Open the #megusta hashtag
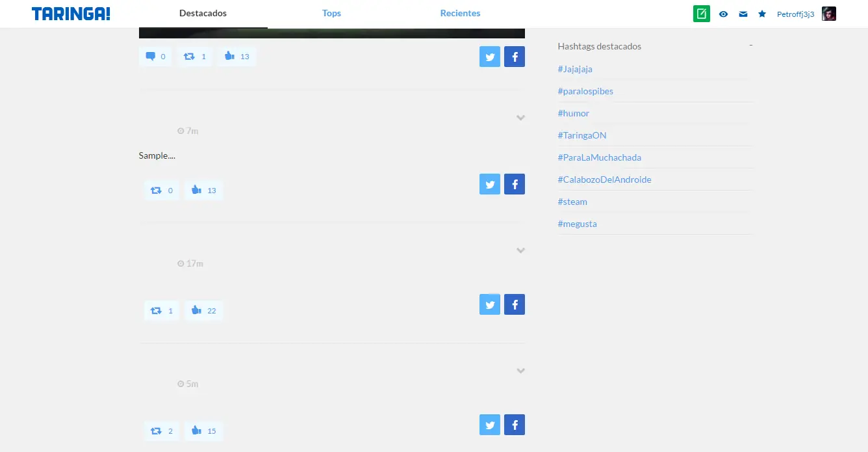 click(577, 224)
